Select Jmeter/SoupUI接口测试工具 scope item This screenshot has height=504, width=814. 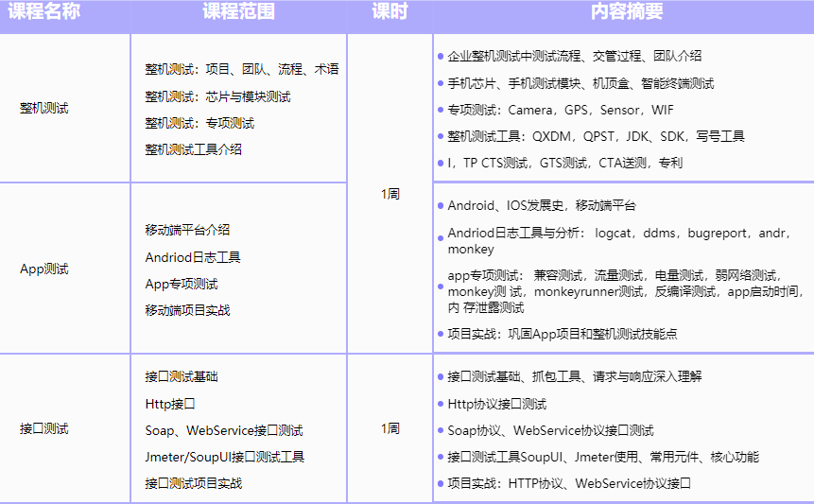click(224, 457)
